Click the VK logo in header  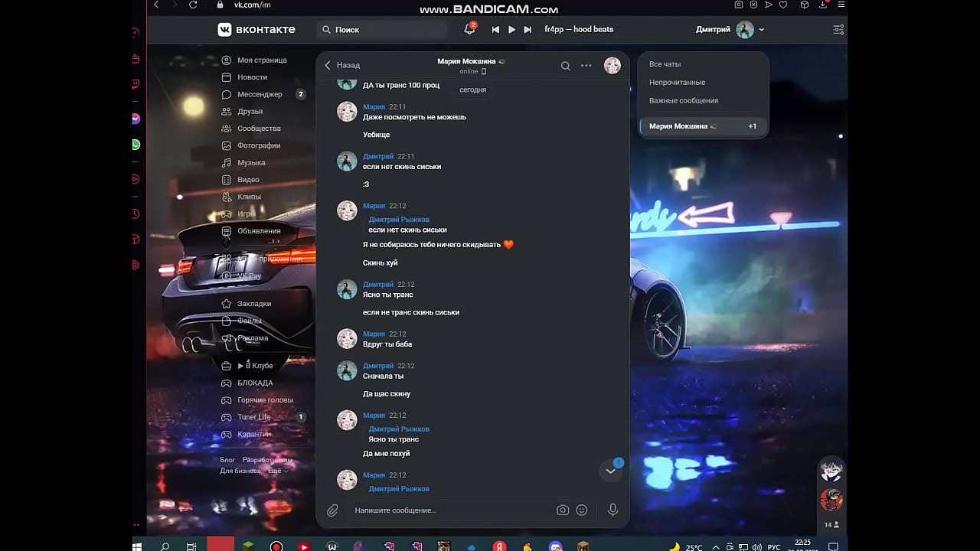click(256, 29)
